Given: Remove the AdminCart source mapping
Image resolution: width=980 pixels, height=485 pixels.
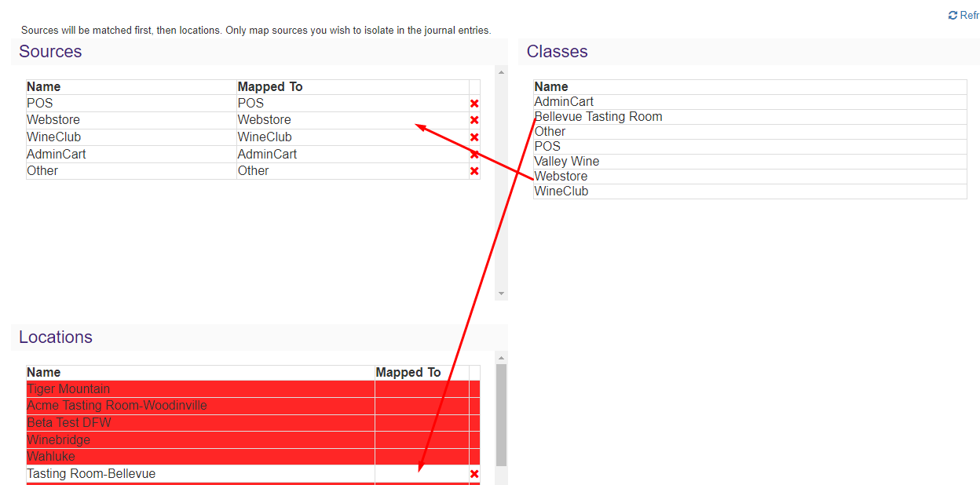Looking at the screenshot, I should [474, 154].
